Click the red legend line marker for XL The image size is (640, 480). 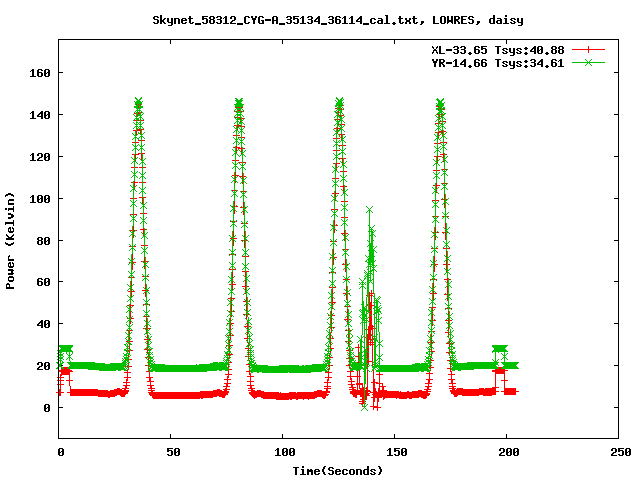(x=588, y=50)
